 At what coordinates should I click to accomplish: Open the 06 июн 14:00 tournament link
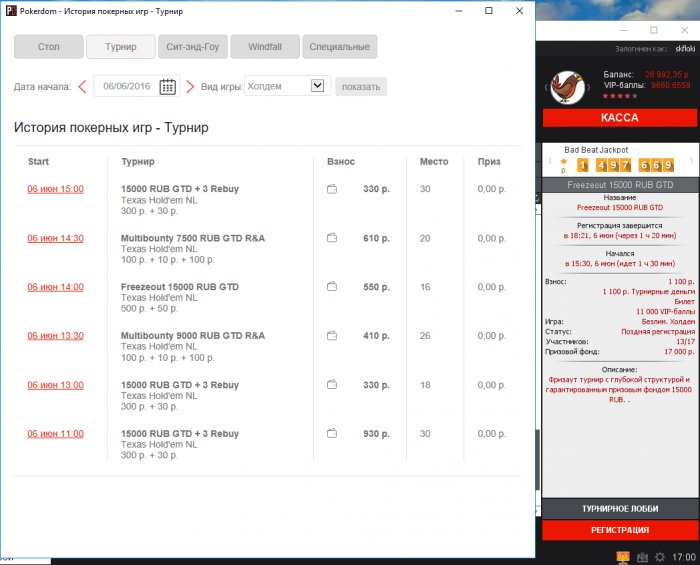pos(55,287)
